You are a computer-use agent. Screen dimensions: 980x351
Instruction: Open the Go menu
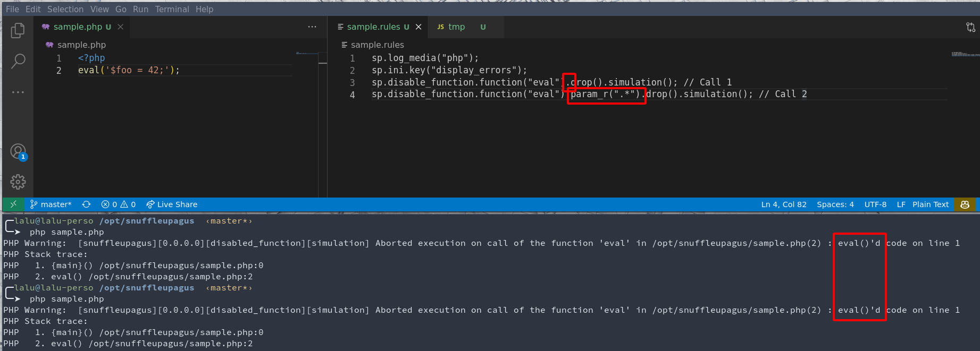121,9
